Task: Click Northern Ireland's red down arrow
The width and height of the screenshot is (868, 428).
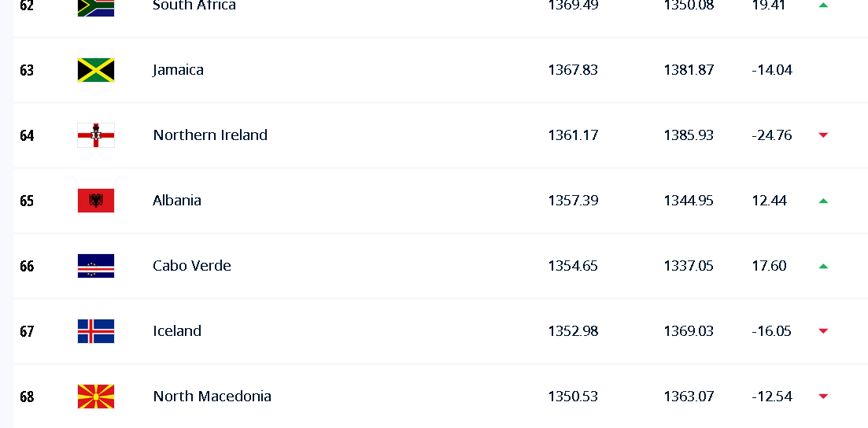Action: 823,135
